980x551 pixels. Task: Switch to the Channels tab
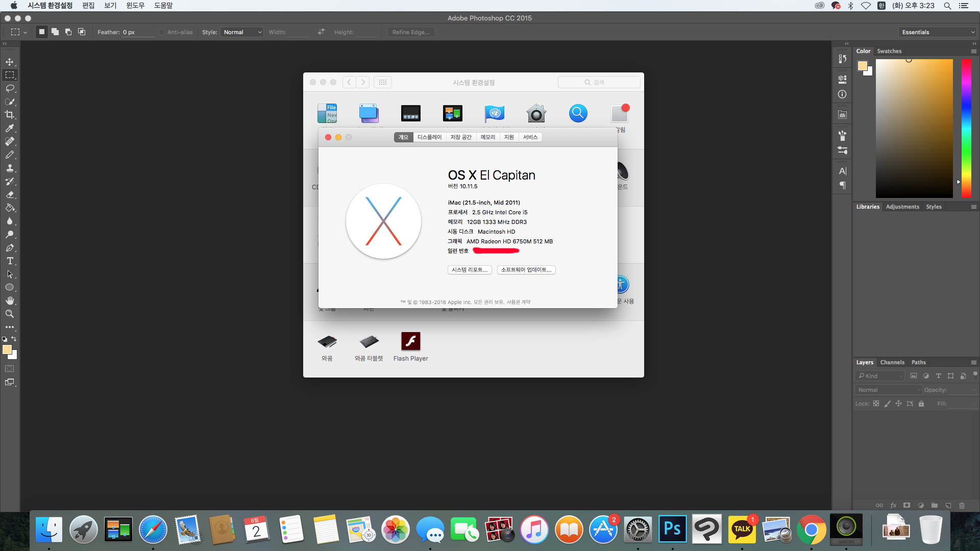click(x=892, y=362)
